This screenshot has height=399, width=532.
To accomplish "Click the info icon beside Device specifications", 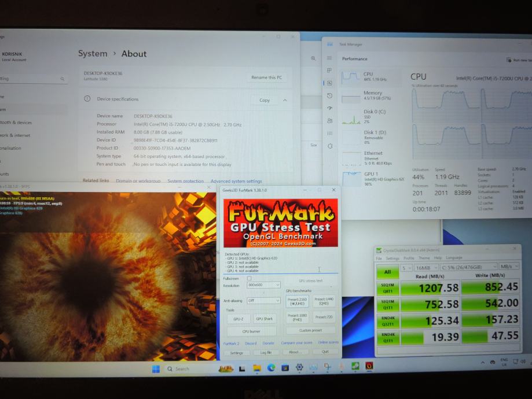I will click(87, 99).
